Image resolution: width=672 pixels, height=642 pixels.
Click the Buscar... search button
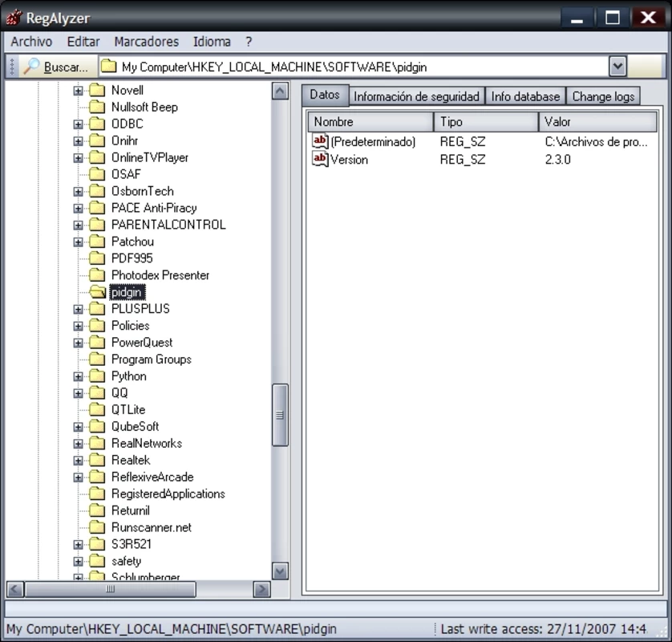(58, 67)
